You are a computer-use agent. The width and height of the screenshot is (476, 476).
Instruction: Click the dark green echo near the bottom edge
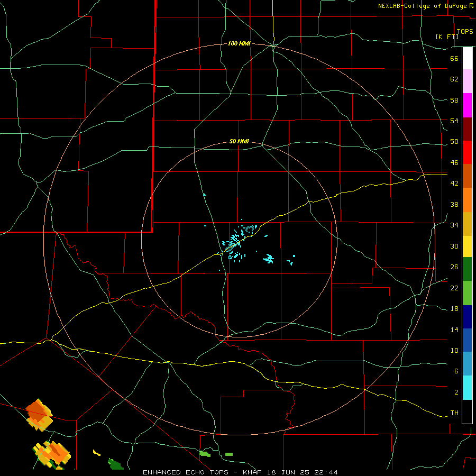[116, 464]
